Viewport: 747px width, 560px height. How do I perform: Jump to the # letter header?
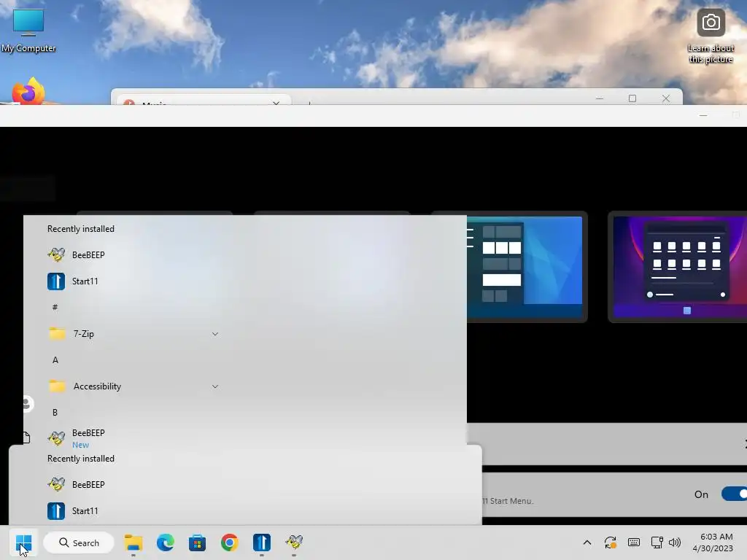coord(55,308)
